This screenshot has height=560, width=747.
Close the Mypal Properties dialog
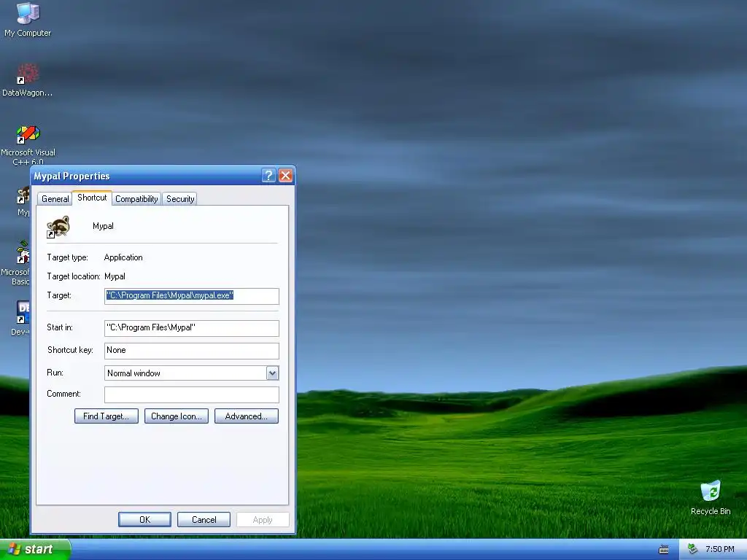point(285,176)
